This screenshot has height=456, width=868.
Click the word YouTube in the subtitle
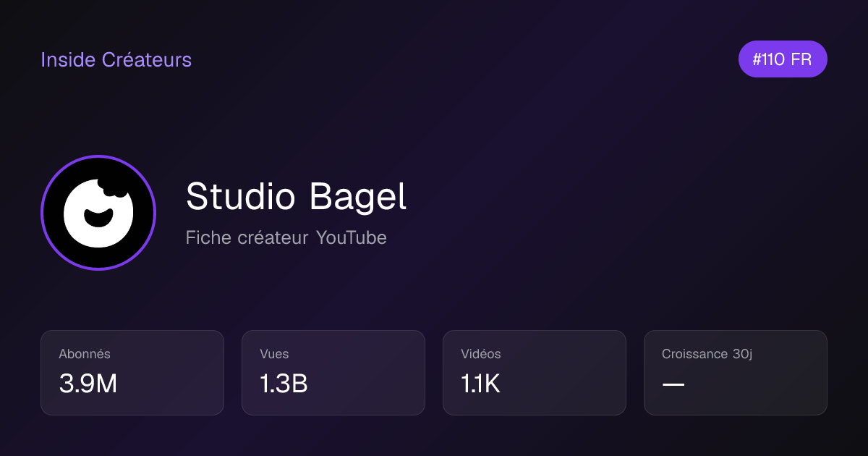351,237
